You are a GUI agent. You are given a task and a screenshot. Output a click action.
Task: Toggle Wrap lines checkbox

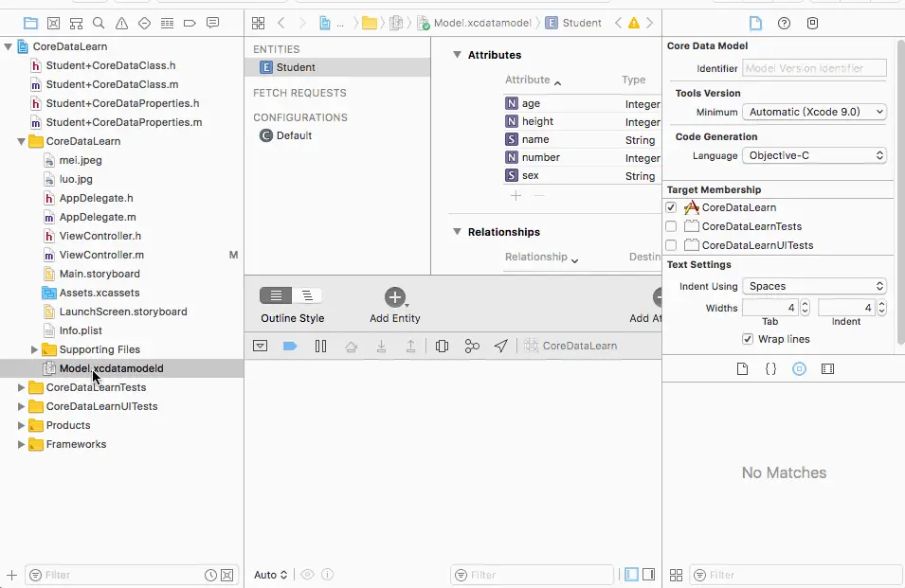coord(748,339)
